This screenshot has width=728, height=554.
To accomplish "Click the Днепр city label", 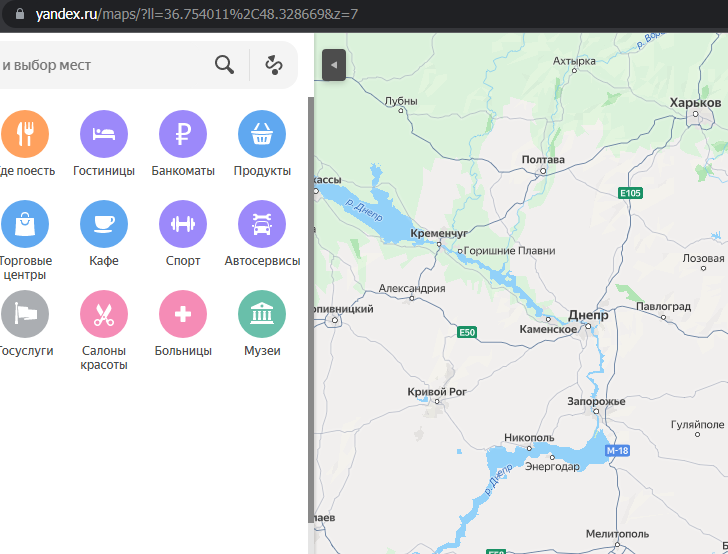I will tap(588, 315).
